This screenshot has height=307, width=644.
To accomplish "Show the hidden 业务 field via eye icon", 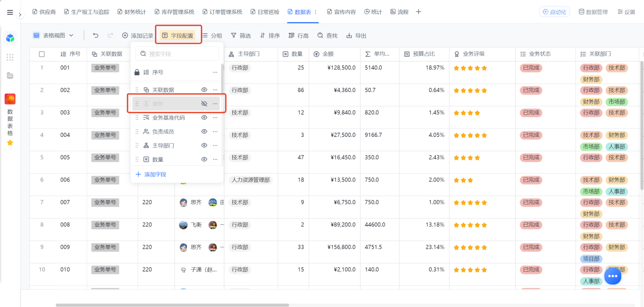I will (204, 104).
